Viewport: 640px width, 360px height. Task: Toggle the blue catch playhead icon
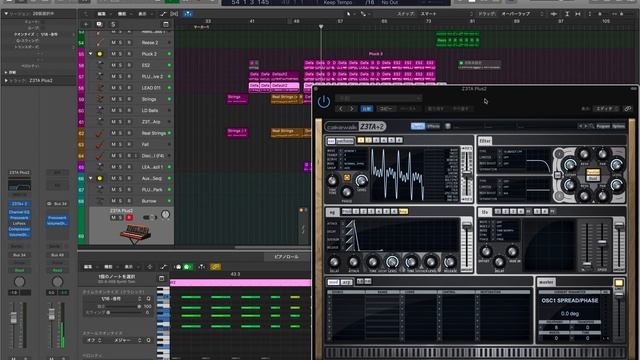[188, 14]
